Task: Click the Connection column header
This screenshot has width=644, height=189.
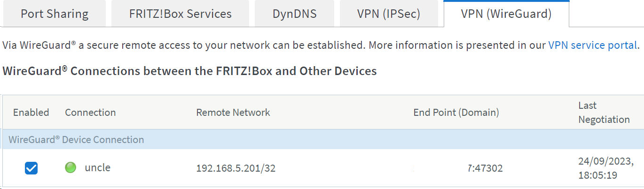Action: pyautogui.click(x=90, y=113)
